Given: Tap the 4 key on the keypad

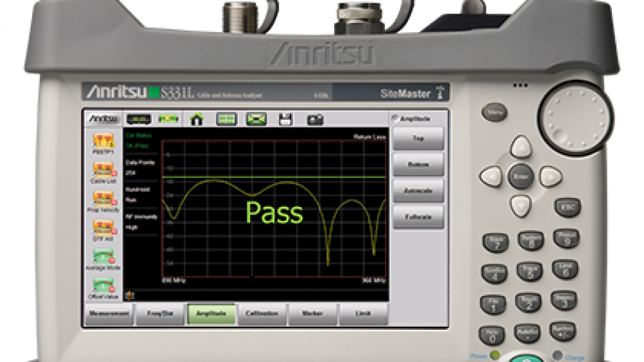Looking at the screenshot, I should click(x=494, y=274).
